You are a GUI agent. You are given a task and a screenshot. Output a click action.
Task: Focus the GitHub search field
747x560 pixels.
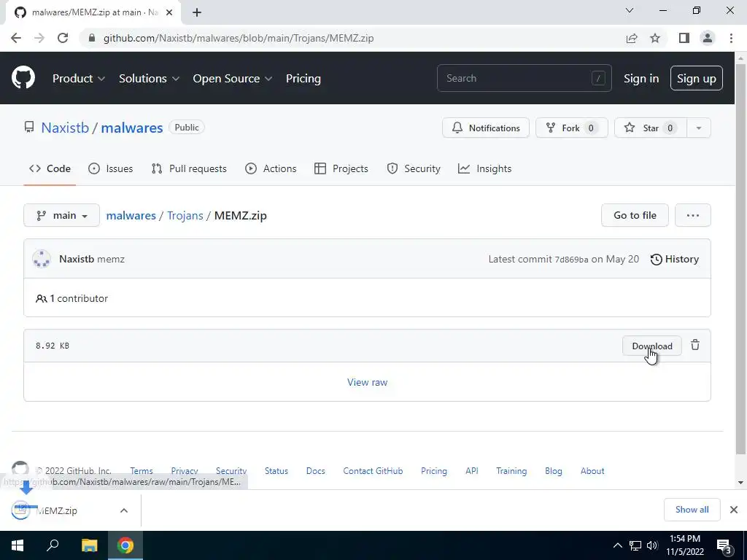pyautogui.click(x=524, y=78)
